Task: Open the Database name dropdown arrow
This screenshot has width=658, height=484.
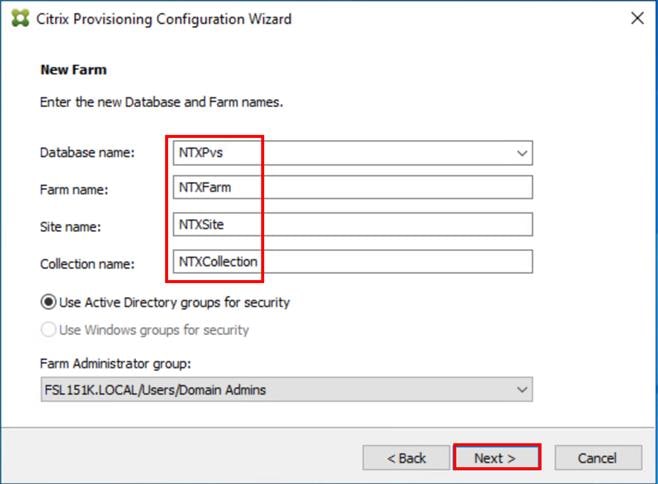Action: [522, 153]
